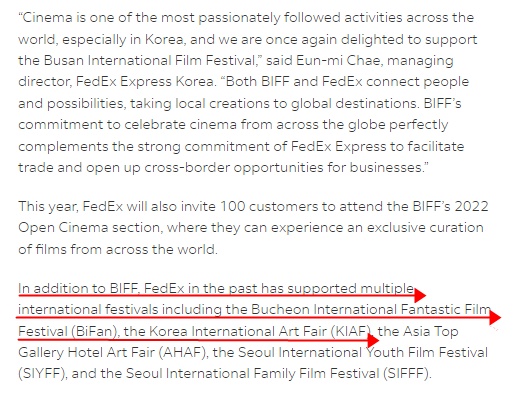
Task: Click "Open Cinema section" text
Action: [x=90, y=228]
